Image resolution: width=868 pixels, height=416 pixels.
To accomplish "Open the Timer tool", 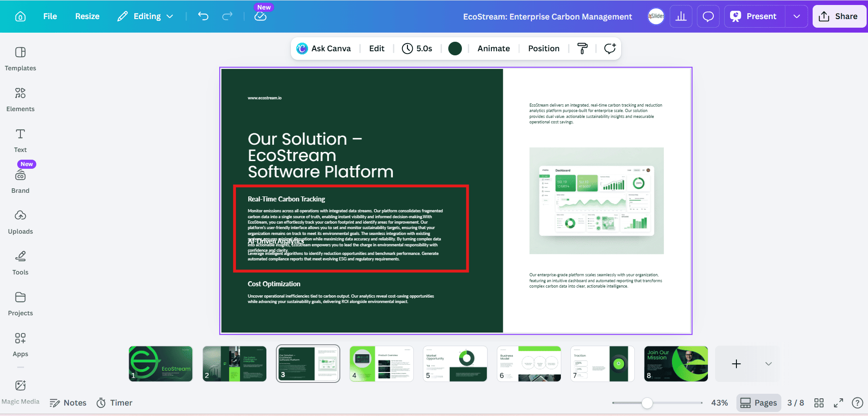I will click(x=115, y=403).
